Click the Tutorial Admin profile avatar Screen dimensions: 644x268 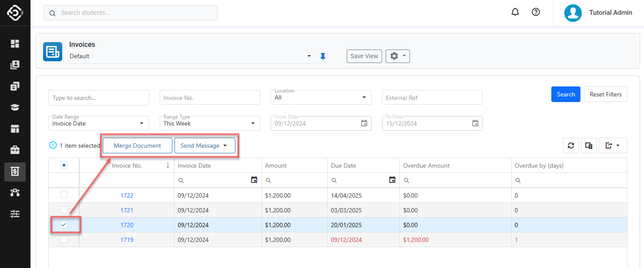[x=573, y=13]
